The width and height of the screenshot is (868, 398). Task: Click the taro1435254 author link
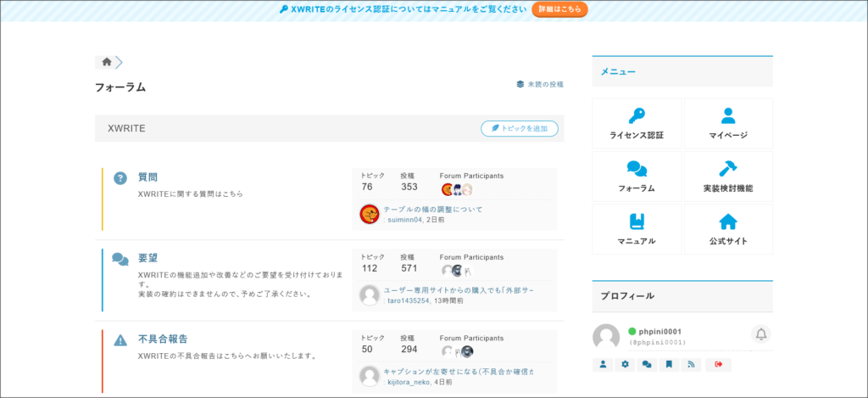pyautogui.click(x=409, y=300)
